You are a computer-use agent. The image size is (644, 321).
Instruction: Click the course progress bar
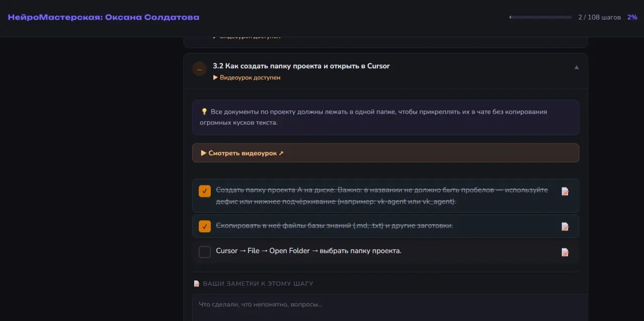(540, 17)
